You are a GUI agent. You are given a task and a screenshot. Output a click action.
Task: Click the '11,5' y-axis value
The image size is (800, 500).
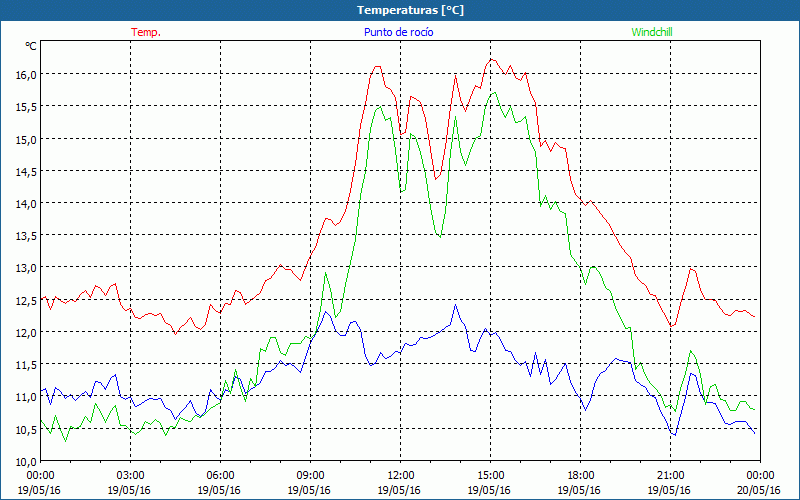click(27, 365)
